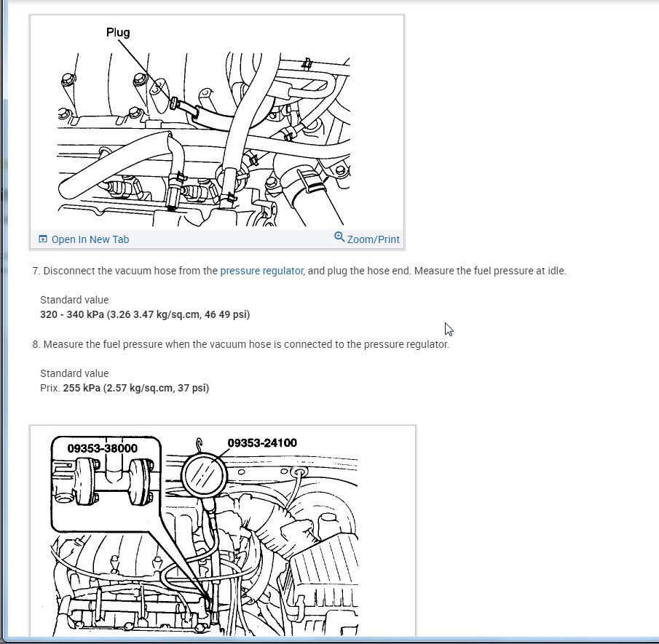
Task: Click the 09353-38000 tool label
Action: pos(103,448)
